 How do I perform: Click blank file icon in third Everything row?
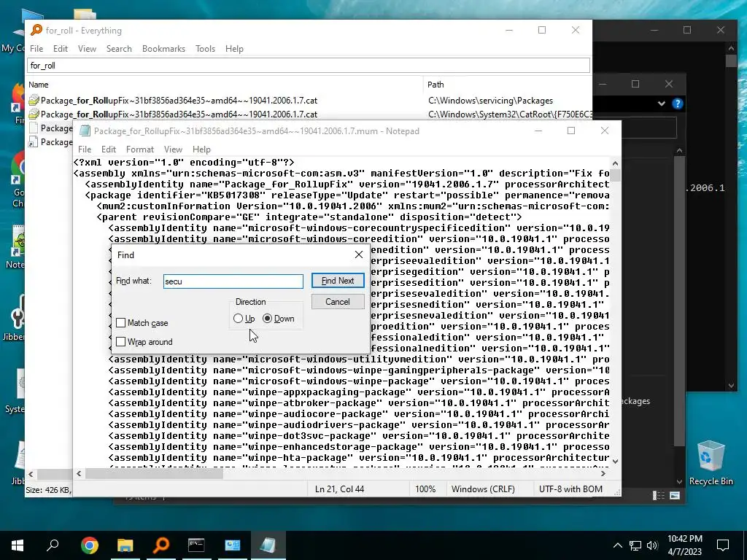34,128
